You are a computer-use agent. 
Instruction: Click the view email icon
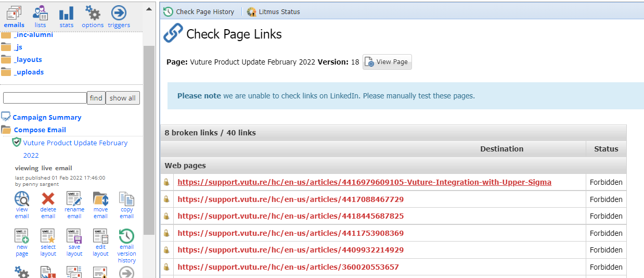pos(22,198)
